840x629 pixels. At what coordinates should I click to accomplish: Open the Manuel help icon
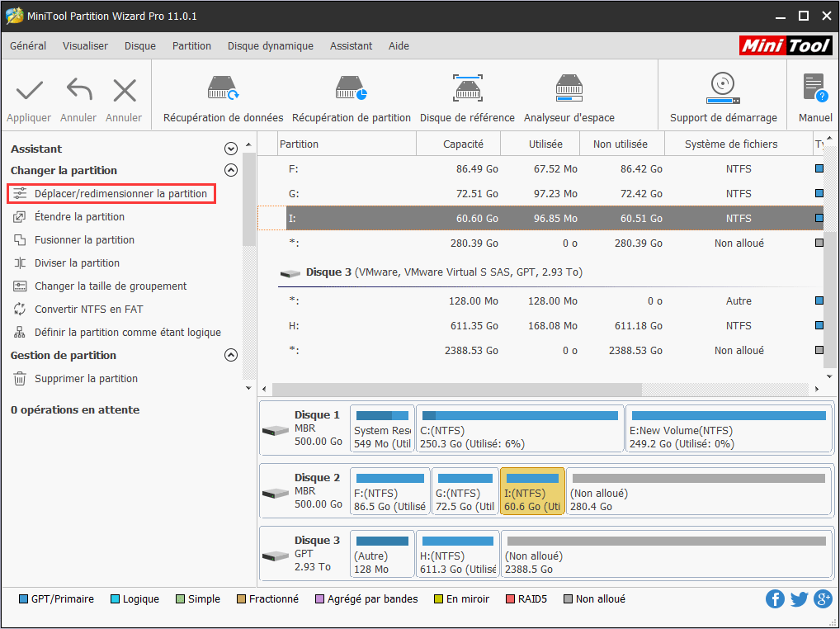tap(814, 88)
